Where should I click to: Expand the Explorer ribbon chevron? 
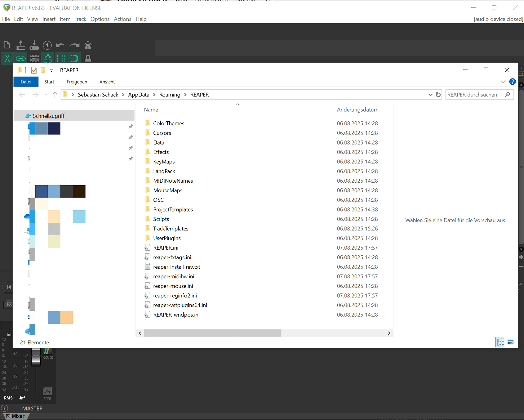(503, 82)
